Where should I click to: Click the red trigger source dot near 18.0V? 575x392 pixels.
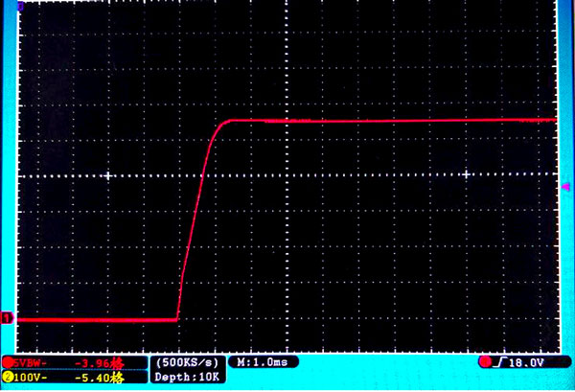[x=486, y=362]
